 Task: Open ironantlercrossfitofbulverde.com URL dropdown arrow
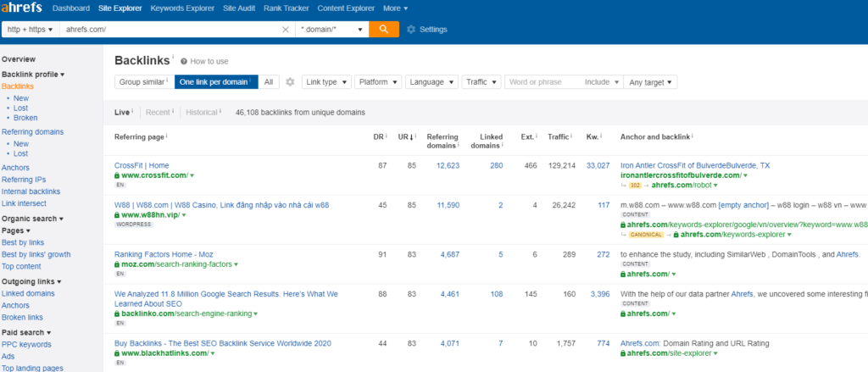pyautogui.click(x=745, y=175)
